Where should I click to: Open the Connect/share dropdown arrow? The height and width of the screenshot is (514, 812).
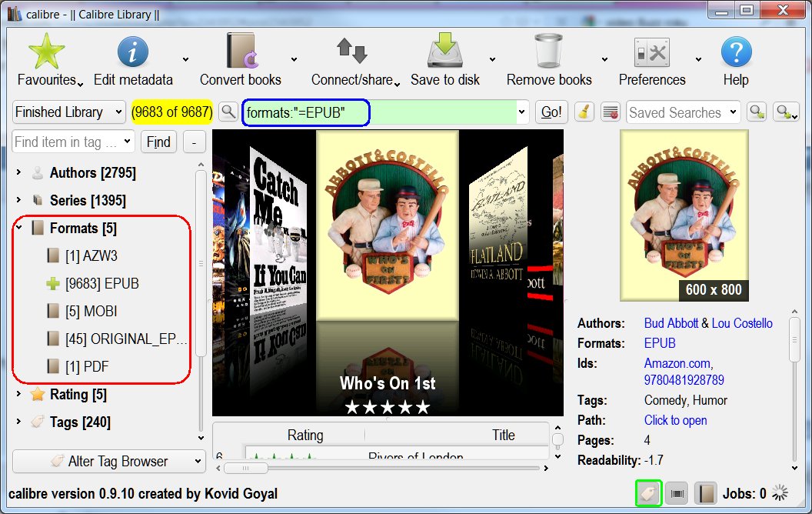397,83
